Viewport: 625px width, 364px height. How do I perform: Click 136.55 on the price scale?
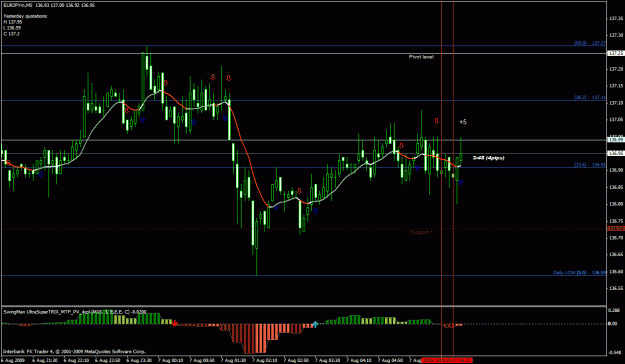616,288
